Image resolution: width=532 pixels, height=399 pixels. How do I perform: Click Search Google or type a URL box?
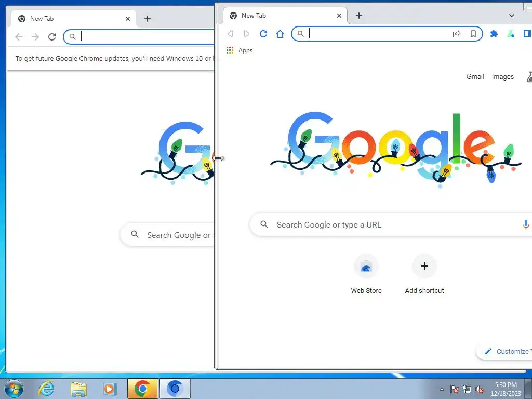point(391,224)
